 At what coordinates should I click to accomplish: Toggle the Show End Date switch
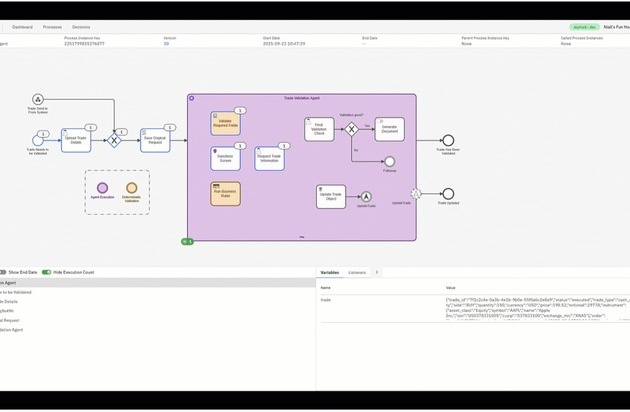click(x=3, y=272)
